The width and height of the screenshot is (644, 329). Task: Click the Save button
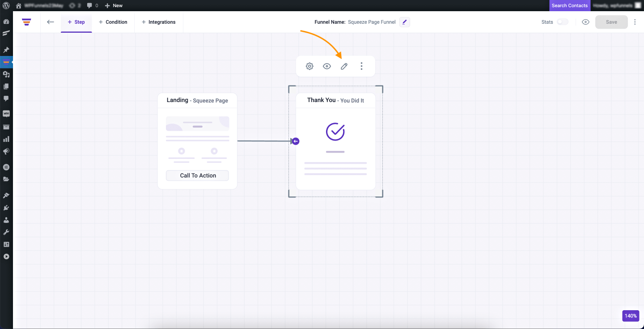pos(611,22)
